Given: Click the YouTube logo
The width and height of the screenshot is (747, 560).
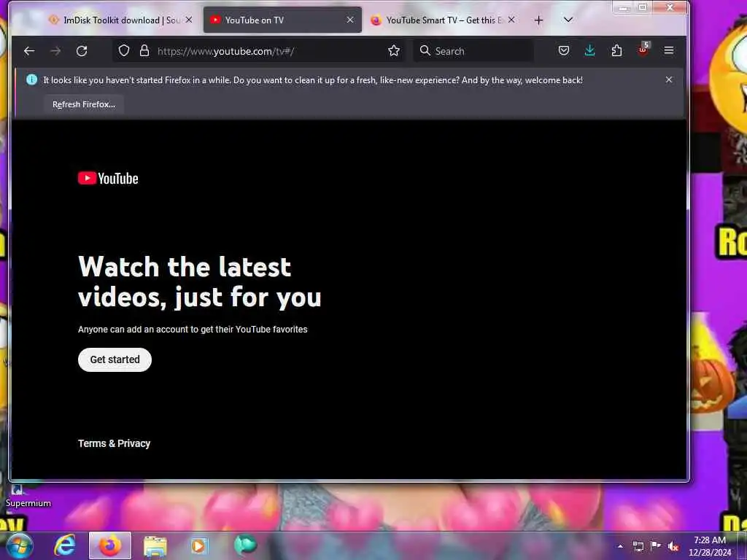Looking at the screenshot, I should point(108,178).
